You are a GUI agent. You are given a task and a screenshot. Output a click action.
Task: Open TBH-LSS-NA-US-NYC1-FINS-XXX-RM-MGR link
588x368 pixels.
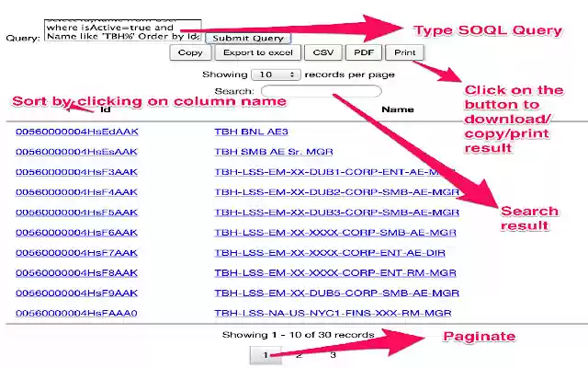pyautogui.click(x=333, y=313)
